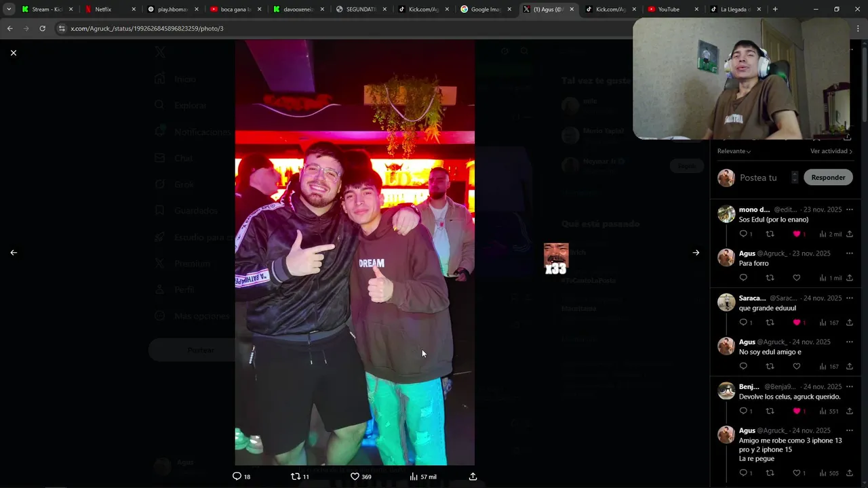
Task: Like the 'No soy edul amigo e' reply
Action: pyautogui.click(x=797, y=367)
